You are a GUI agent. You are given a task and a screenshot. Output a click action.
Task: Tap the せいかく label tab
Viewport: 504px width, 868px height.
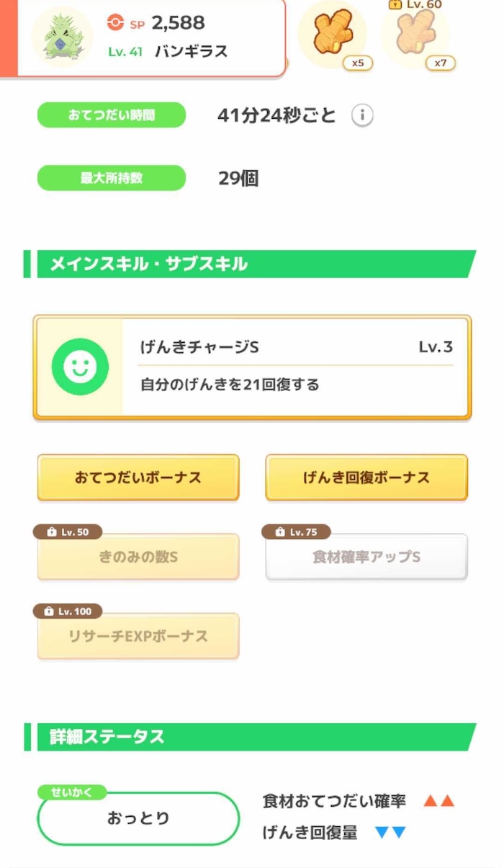click(72, 791)
